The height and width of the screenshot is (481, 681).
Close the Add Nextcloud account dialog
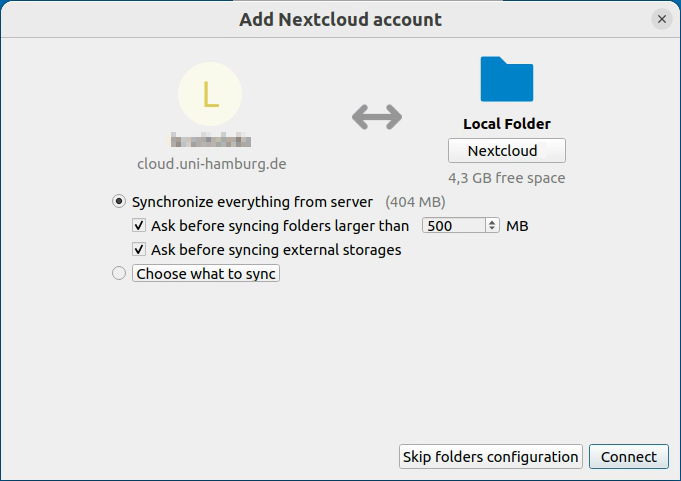coord(662,19)
